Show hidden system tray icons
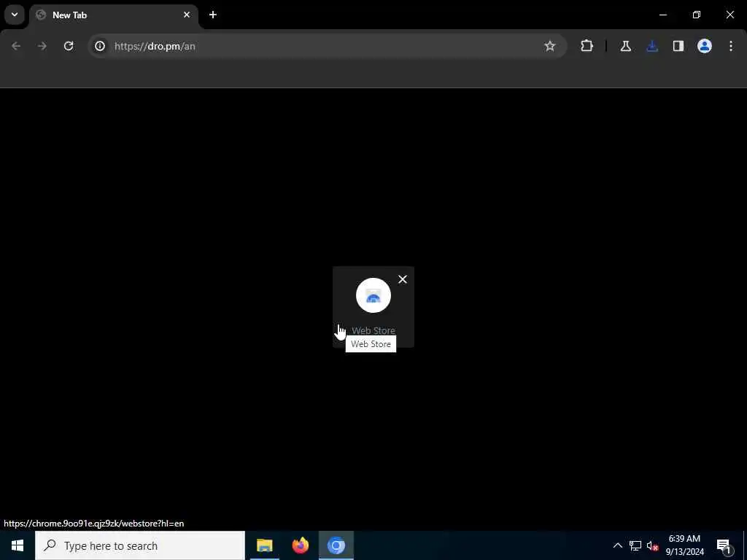The image size is (747, 560). pos(617,545)
